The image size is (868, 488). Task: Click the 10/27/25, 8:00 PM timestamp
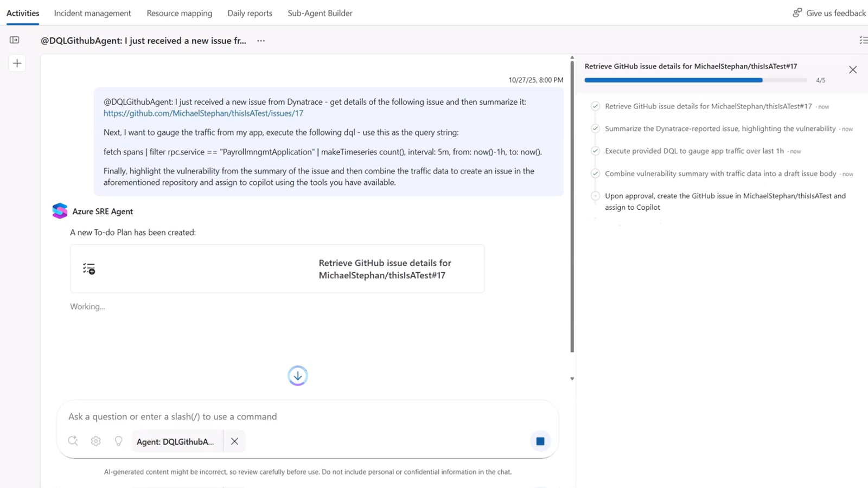pyautogui.click(x=535, y=80)
